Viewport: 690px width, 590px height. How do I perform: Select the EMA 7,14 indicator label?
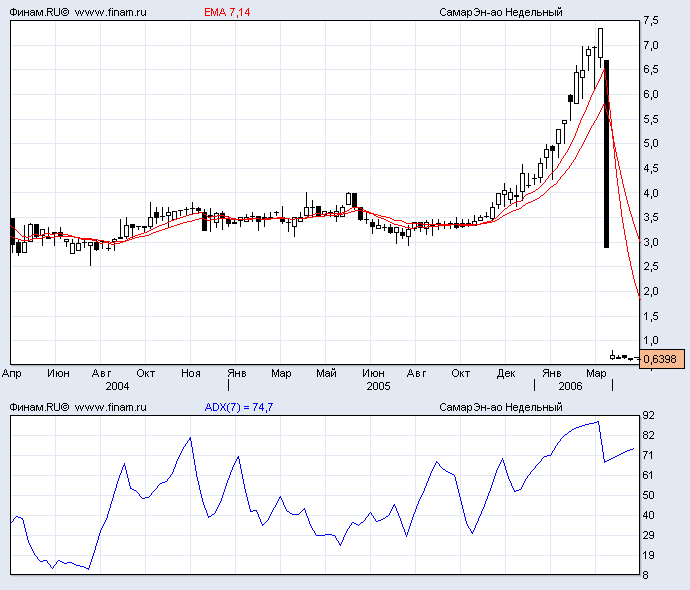tap(226, 12)
